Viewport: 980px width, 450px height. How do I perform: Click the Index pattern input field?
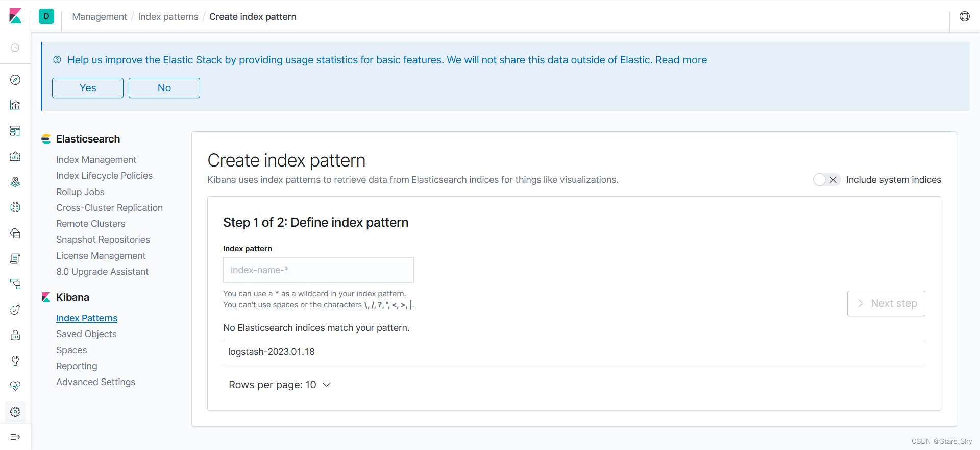click(318, 270)
